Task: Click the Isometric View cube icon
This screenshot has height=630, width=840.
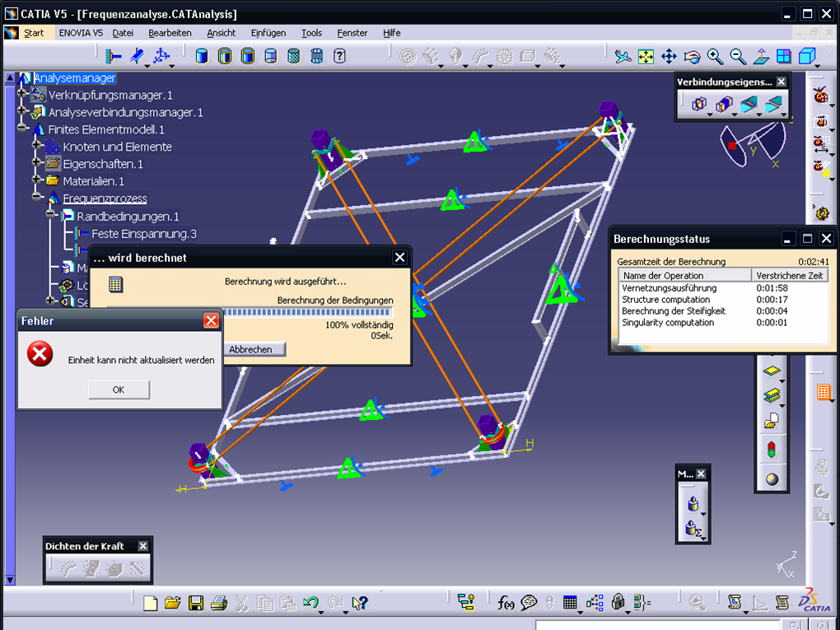Action: point(806,56)
